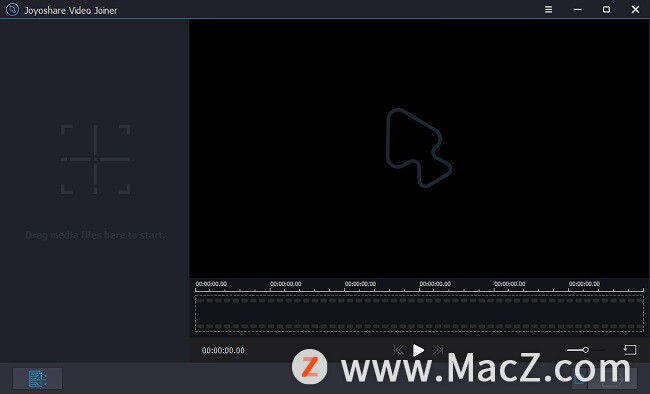Click the rotate/snapshot icon beside volume slider

coord(630,350)
